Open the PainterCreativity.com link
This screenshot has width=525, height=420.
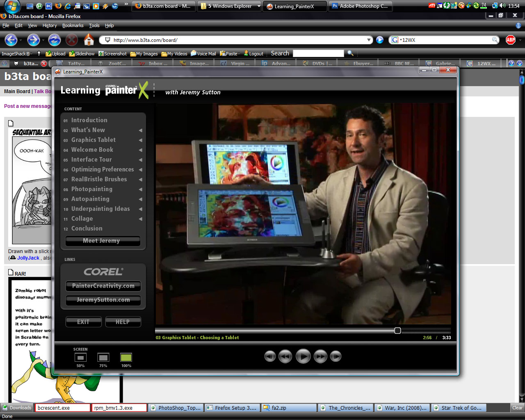click(x=103, y=286)
